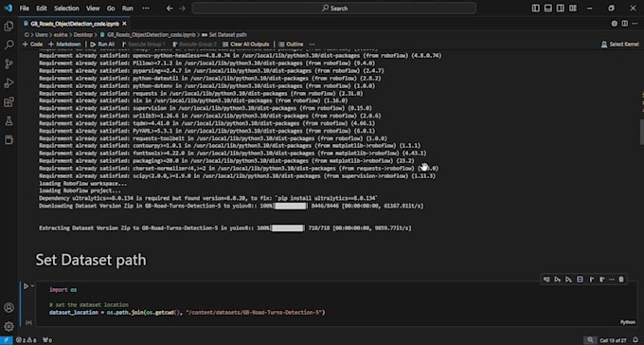Open the File menu
The width and height of the screenshot is (644, 345).
[x=25, y=9]
